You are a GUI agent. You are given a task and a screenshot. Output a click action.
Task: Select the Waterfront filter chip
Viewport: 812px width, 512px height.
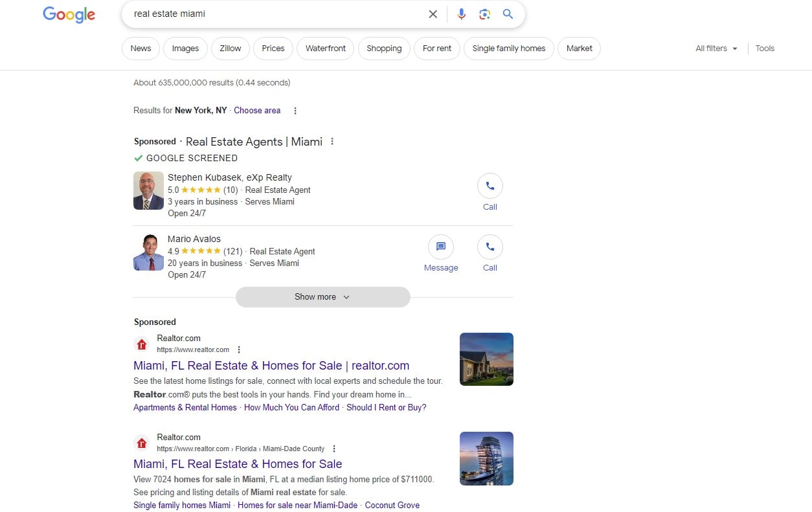326,49
